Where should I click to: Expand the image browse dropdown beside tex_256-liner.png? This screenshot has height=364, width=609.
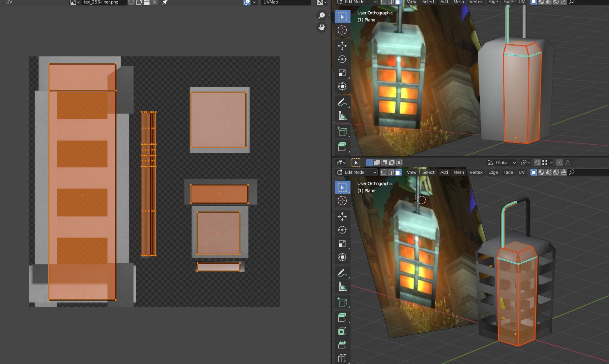[x=75, y=2]
